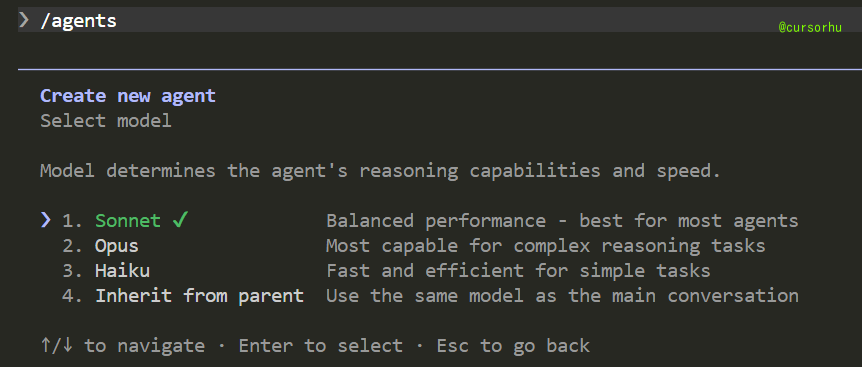Click the selection arrow beside option 1

[x=46, y=221]
